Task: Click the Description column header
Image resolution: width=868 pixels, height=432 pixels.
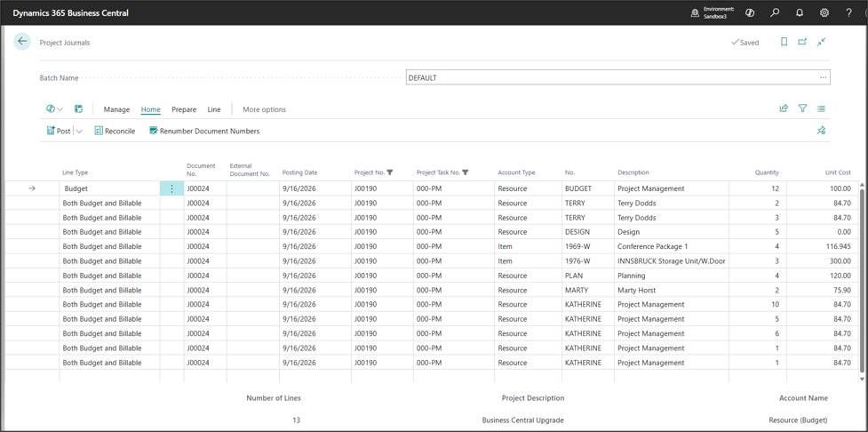Action: pos(633,172)
